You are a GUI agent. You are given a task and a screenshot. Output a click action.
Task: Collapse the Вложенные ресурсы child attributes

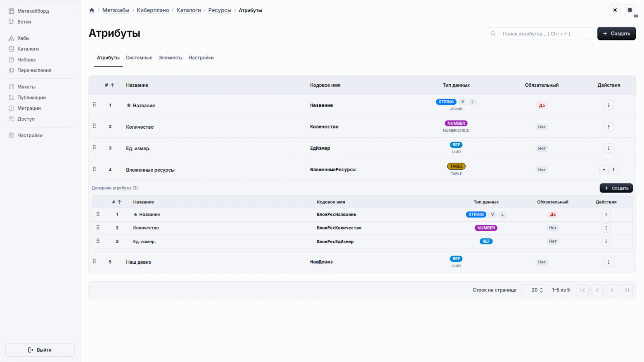tap(604, 170)
